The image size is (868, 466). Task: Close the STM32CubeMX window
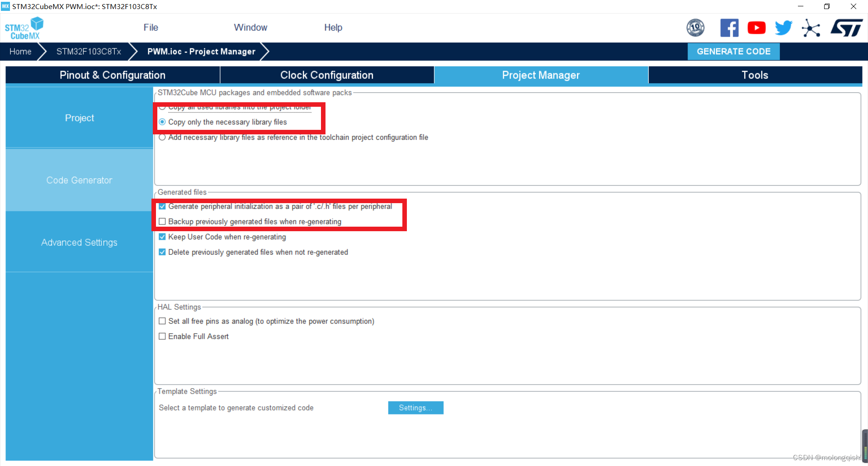tap(854, 6)
